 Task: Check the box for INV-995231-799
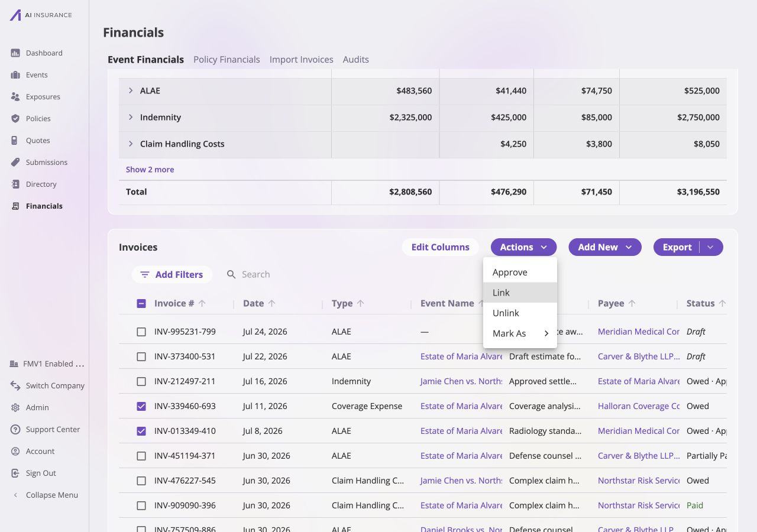(141, 332)
